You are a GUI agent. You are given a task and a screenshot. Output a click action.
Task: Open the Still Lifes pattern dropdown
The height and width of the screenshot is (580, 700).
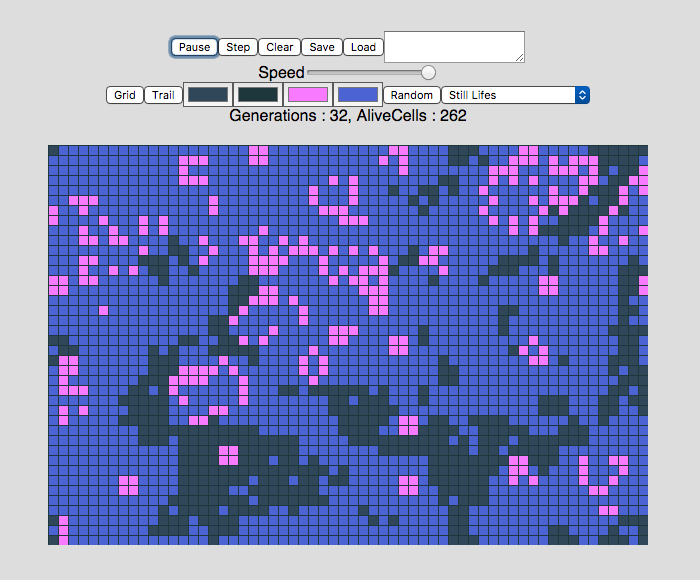(516, 95)
